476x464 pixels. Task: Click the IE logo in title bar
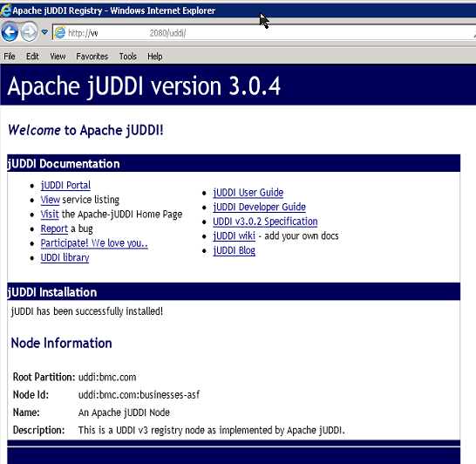pos(6,10)
